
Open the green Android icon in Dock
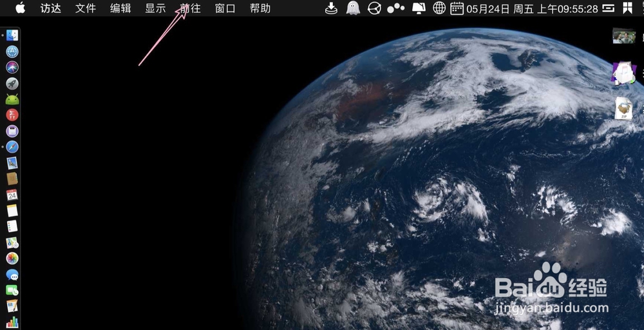coord(12,99)
